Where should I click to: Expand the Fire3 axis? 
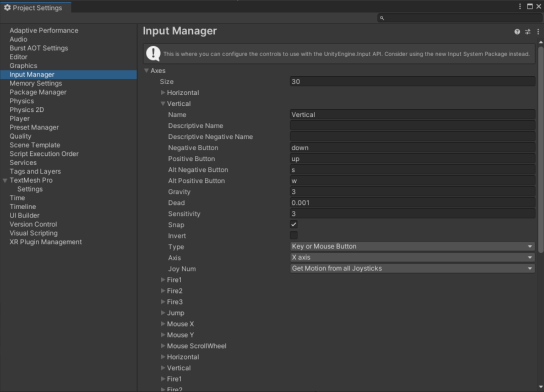163,302
